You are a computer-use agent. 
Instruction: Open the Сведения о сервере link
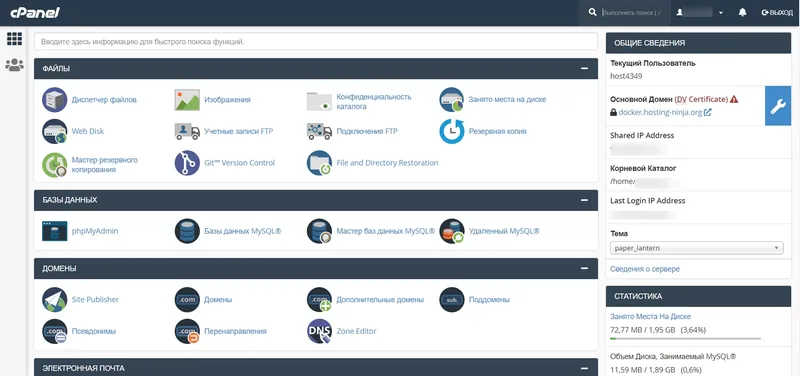[x=645, y=269]
